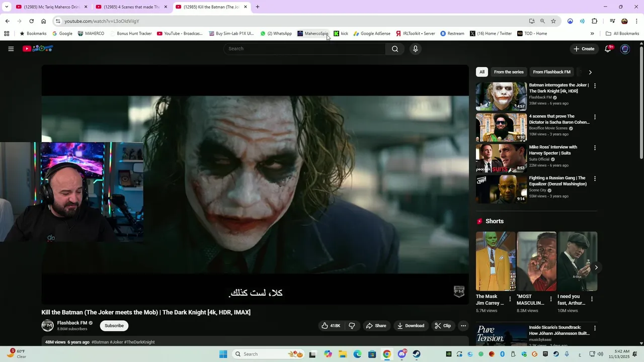The image size is (644, 362).
Task: Open The Mask Jim Carrey short
Action: coord(496,261)
